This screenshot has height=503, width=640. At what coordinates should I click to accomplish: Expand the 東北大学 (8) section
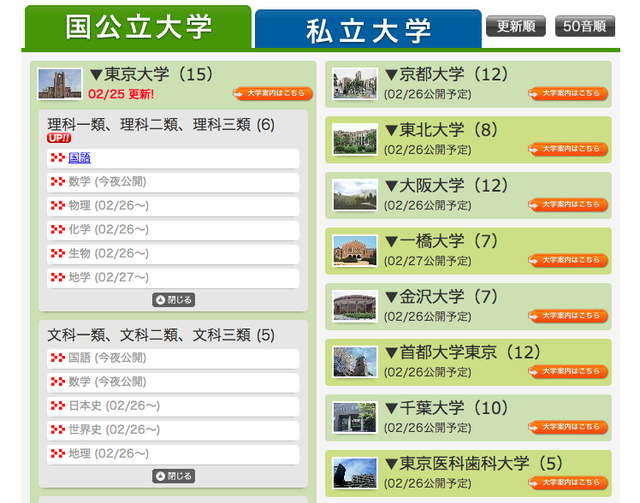441,130
